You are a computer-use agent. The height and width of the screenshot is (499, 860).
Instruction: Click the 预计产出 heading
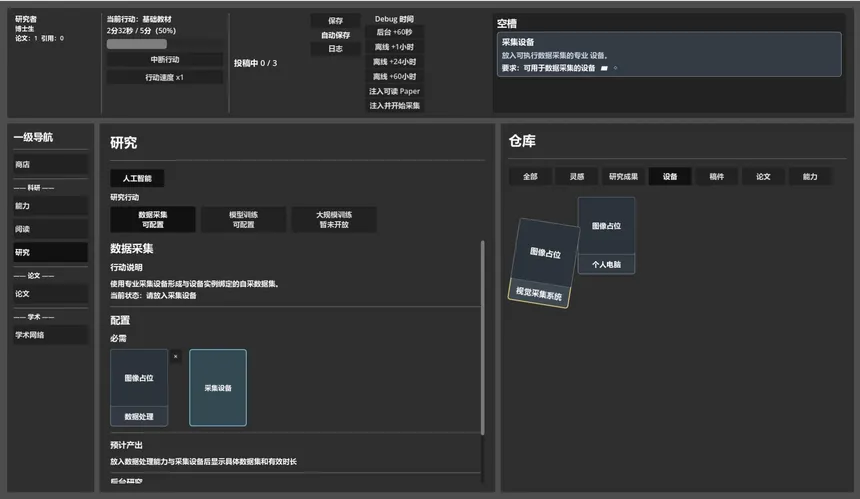(x=126, y=445)
